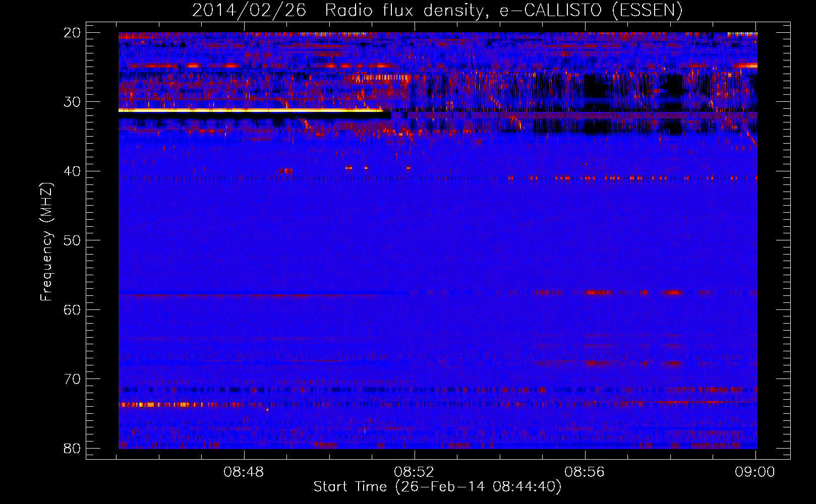Click the 20 frequency tick label
The width and height of the screenshot is (816, 504).
pyautogui.click(x=72, y=33)
